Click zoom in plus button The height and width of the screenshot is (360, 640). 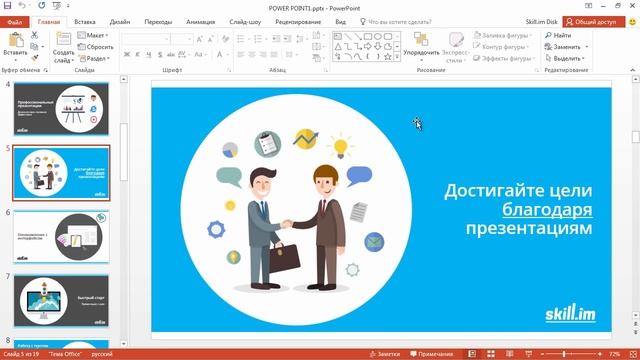[x=600, y=354]
